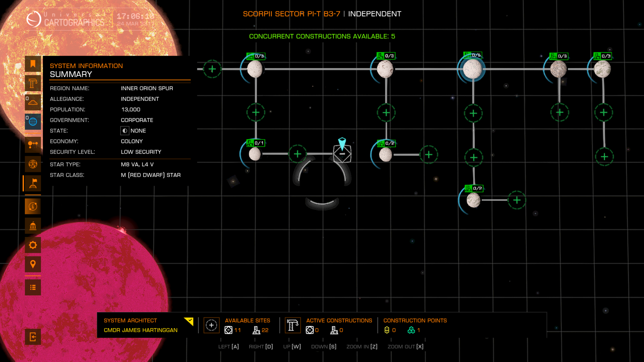
Task: Add construction slot right of left 0/2 moon
Action: click(x=429, y=155)
